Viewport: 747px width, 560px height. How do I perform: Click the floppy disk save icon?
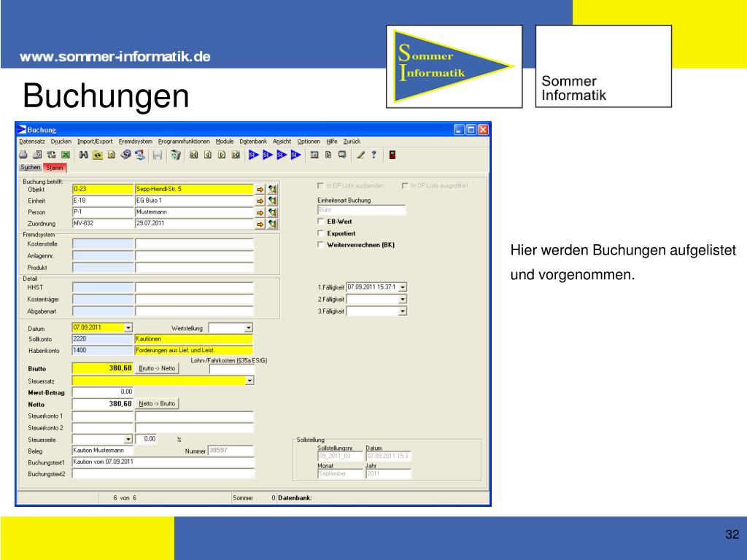[158, 155]
